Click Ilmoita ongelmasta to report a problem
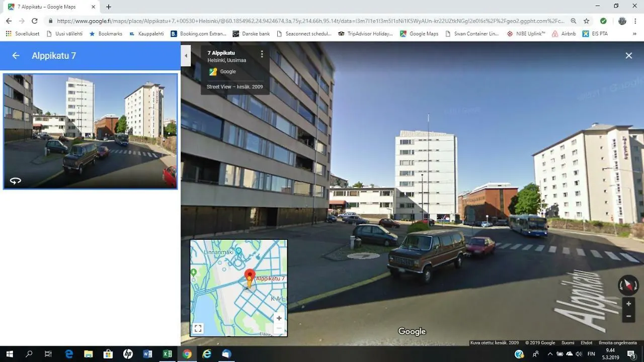This screenshot has height=362, width=644. [618, 343]
